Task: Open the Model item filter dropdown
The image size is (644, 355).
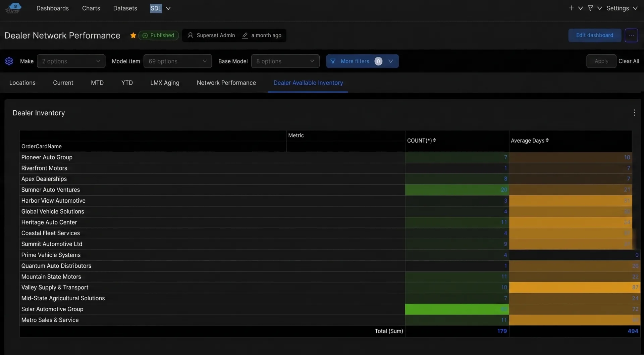Action: [x=178, y=61]
